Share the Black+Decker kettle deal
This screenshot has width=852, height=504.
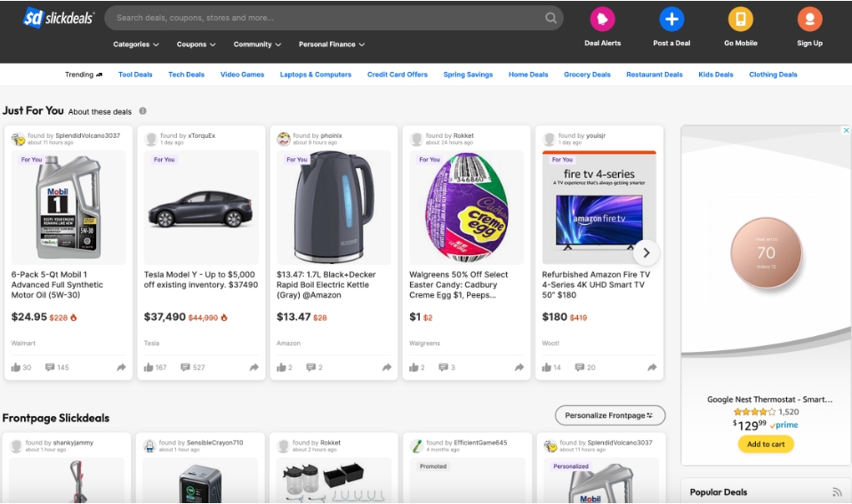pos(386,367)
